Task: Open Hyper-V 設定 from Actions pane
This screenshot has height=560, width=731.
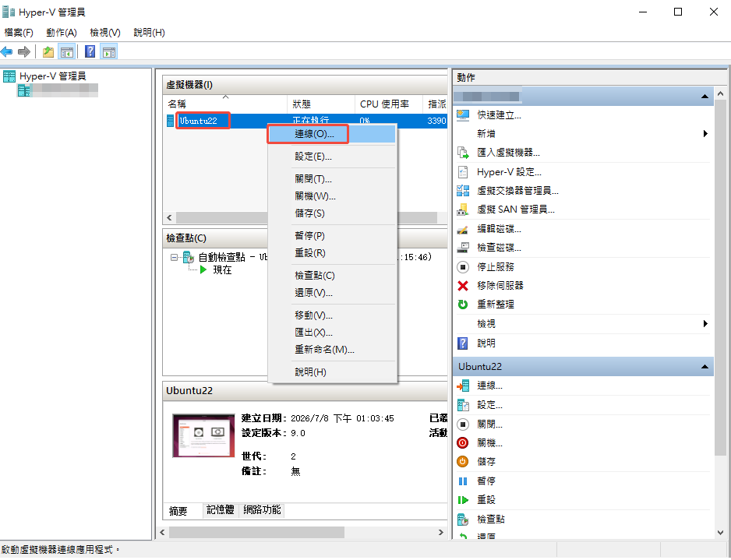Action: coord(509,172)
